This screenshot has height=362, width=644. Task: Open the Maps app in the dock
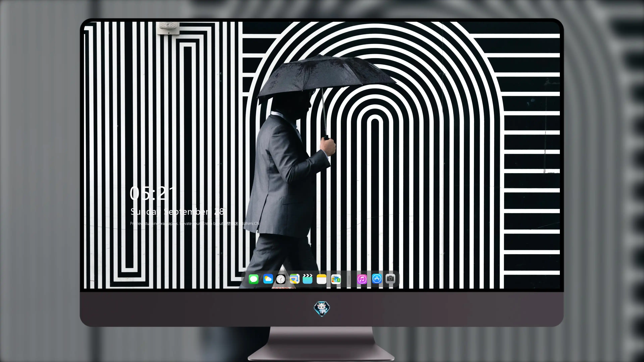coord(294,279)
